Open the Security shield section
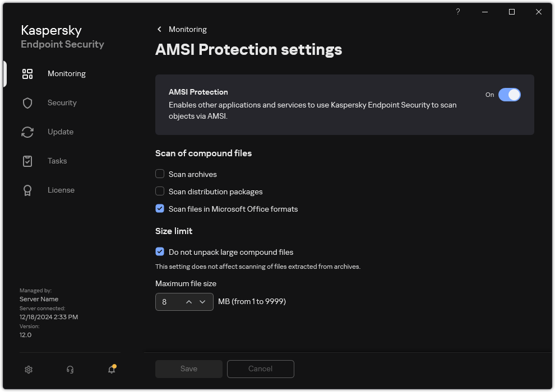555x392 pixels. coord(27,102)
